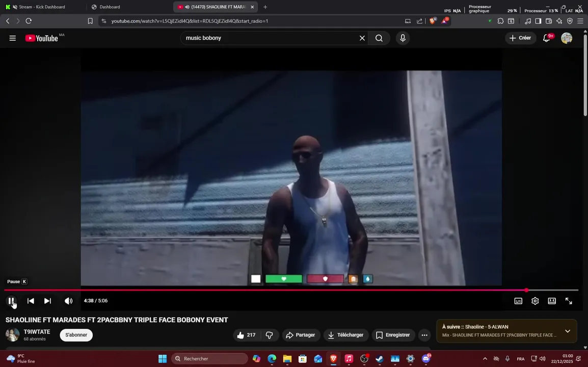Switch to the Dashboard browser tab
588x367 pixels.
tap(110, 7)
